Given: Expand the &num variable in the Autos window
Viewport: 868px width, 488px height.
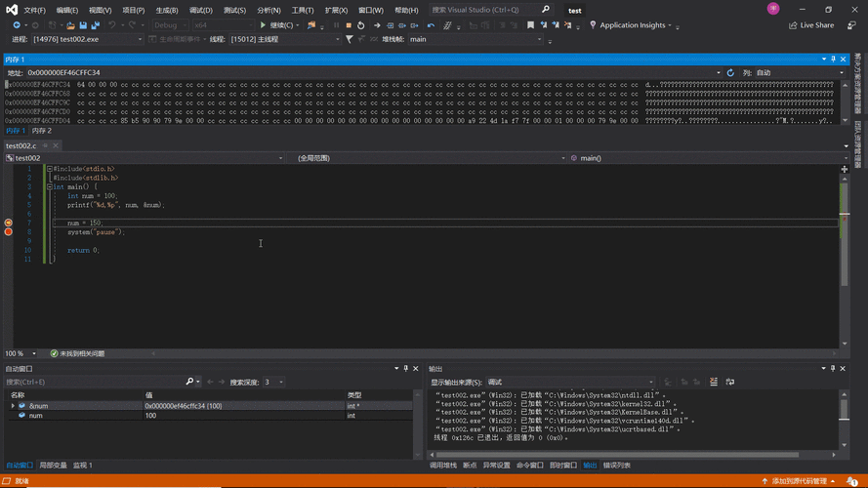Looking at the screenshot, I should click(13, 406).
